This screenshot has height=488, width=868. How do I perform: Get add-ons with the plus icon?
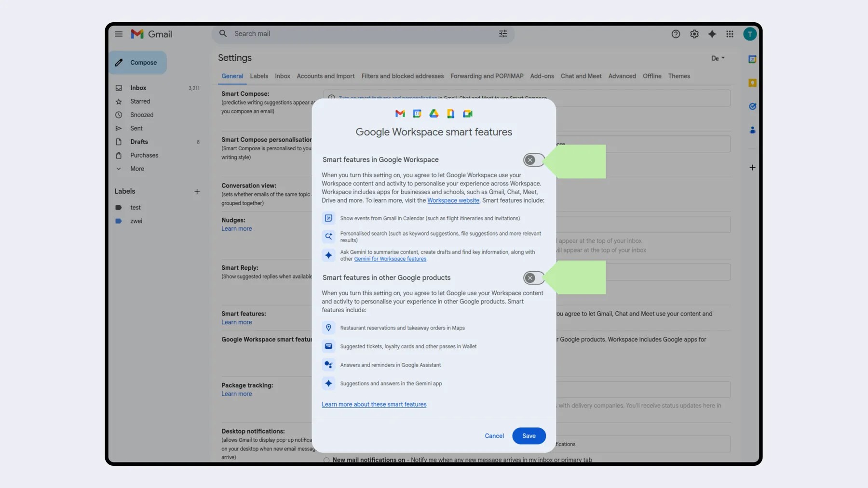(x=752, y=168)
